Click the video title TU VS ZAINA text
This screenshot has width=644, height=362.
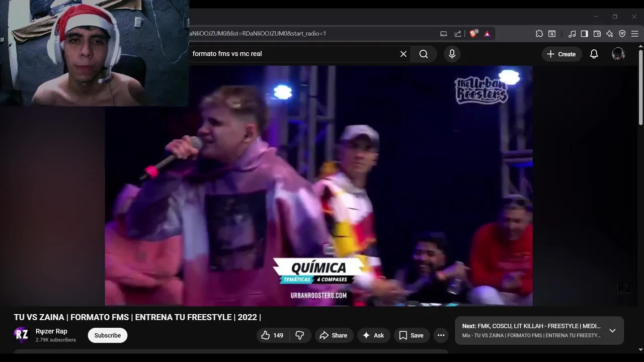pyautogui.click(x=137, y=317)
